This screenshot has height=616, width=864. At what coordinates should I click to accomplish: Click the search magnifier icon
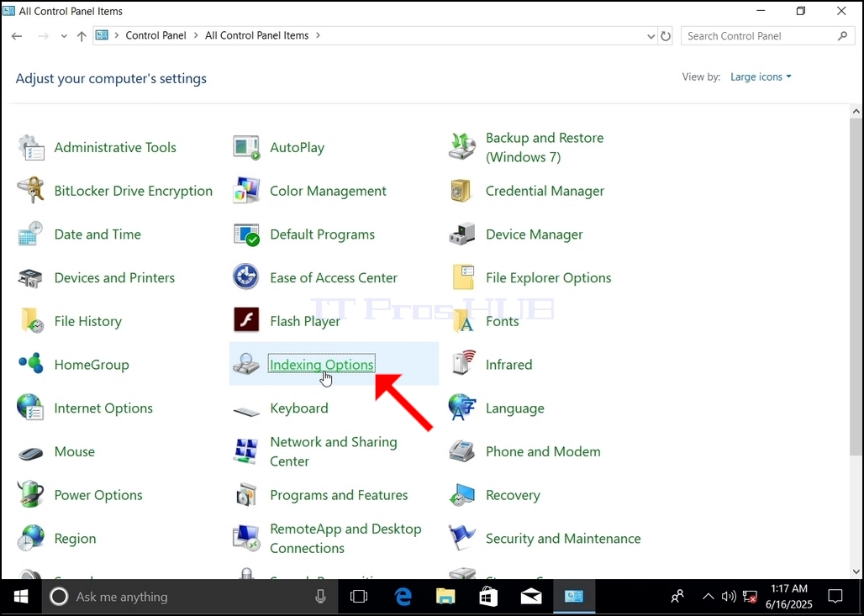pos(842,36)
